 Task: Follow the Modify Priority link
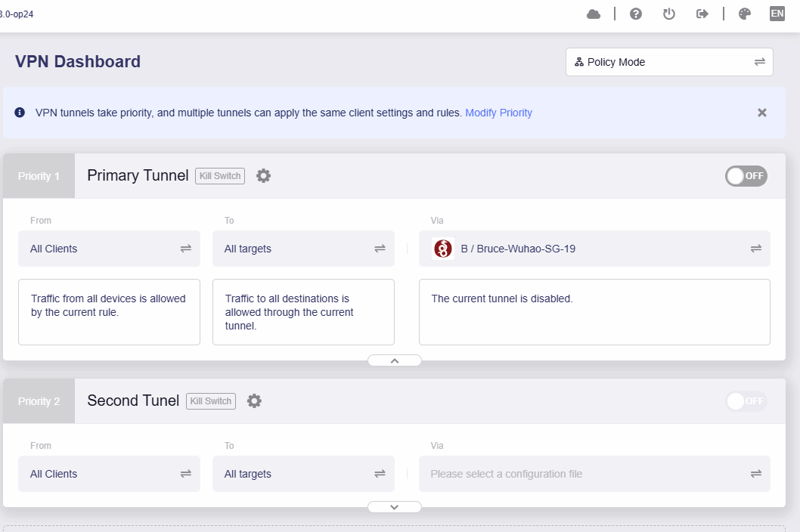point(498,113)
